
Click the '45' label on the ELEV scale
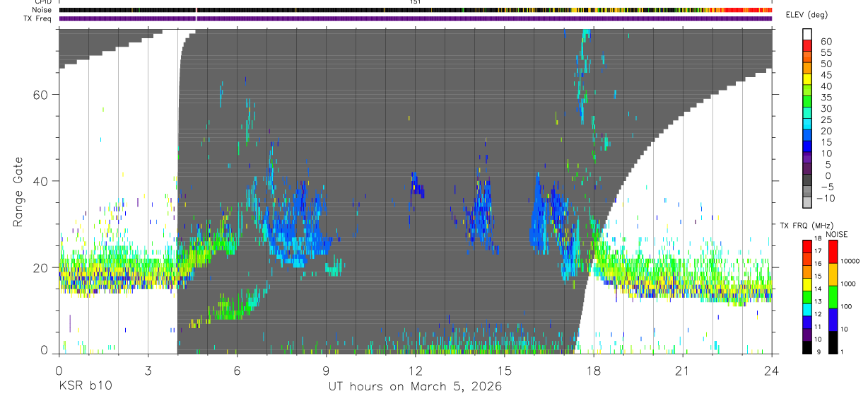(x=826, y=75)
